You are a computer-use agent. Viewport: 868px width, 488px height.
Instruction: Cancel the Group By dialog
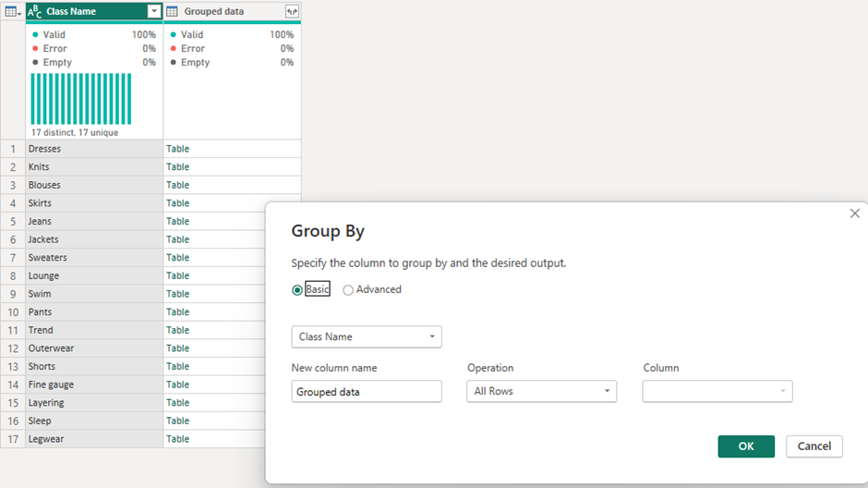tap(814, 445)
